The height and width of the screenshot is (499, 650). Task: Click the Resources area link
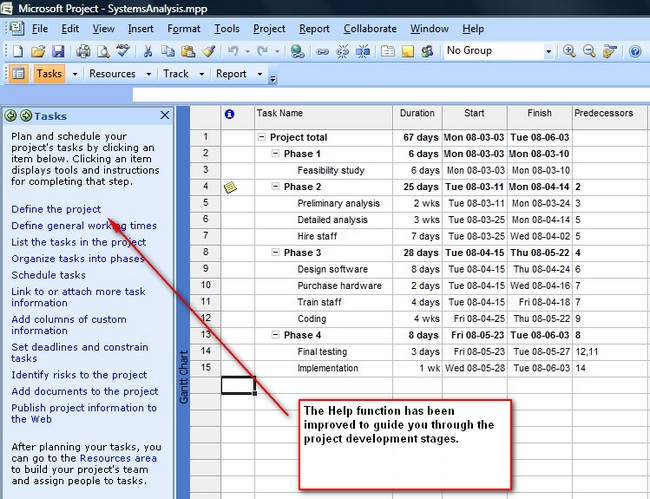pos(118,458)
